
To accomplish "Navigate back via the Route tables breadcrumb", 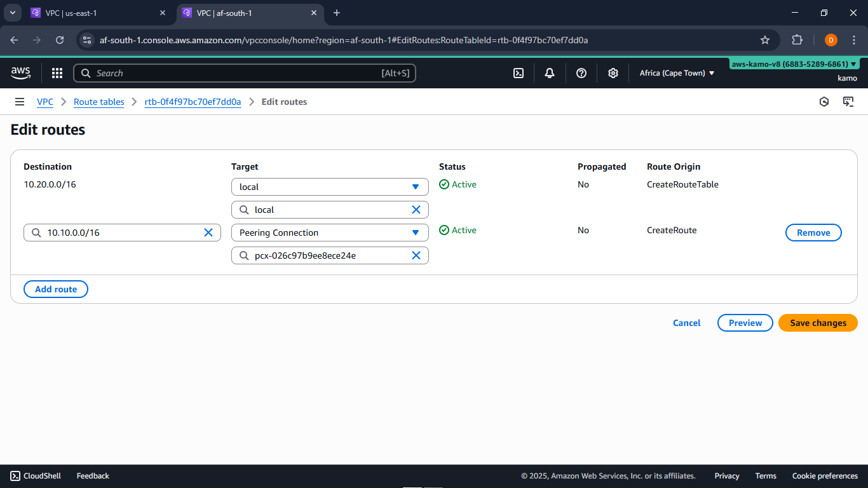I will pyautogui.click(x=98, y=102).
